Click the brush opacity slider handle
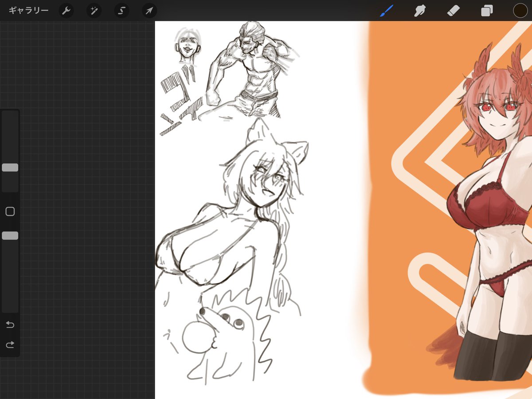Image resolution: width=532 pixels, height=399 pixels. (x=10, y=236)
